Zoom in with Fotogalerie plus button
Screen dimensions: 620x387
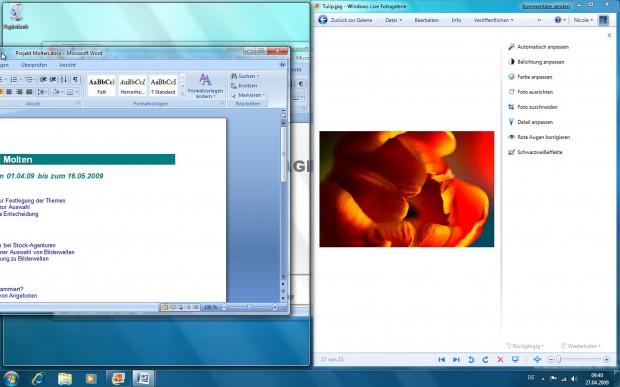(x=606, y=359)
